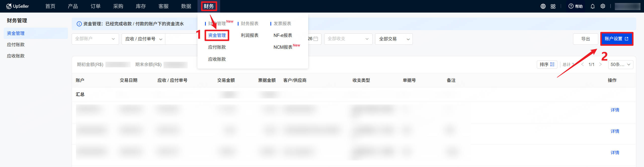This screenshot has width=644, height=167.
Task: Open 利润报表 report
Action: click(250, 35)
